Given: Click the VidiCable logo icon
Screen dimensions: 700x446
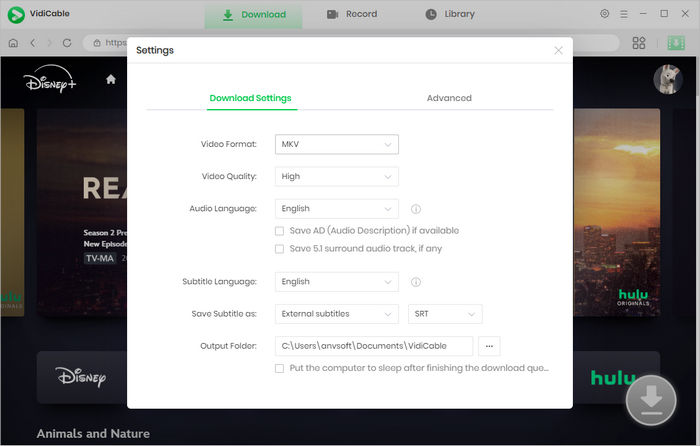Looking at the screenshot, I should click(x=16, y=14).
